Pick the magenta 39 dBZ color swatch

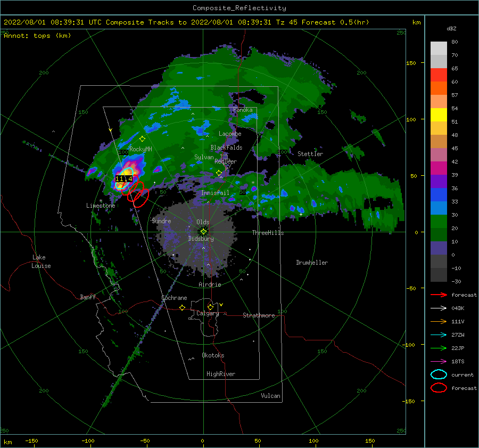tap(439, 168)
